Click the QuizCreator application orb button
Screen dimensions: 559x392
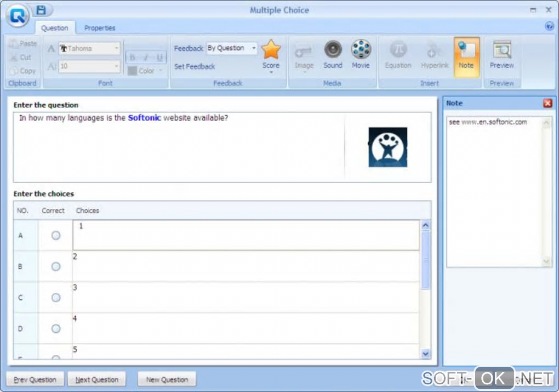click(x=18, y=15)
